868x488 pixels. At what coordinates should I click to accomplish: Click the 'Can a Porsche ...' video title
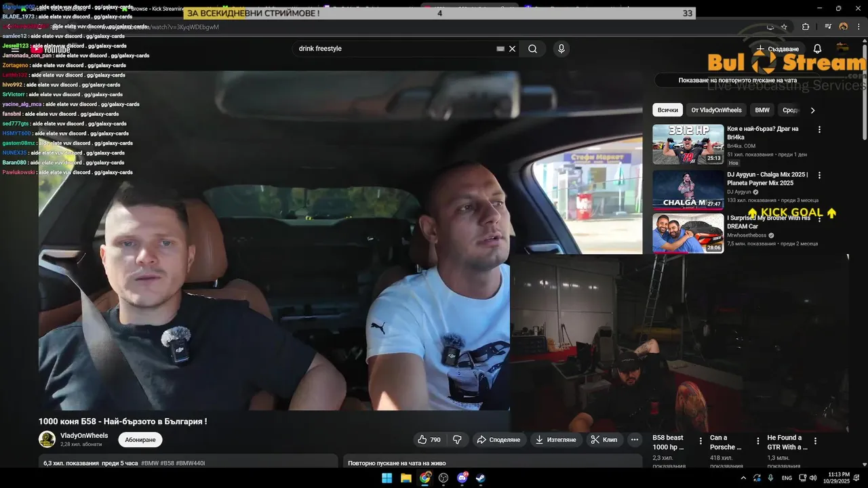pyautogui.click(x=726, y=442)
